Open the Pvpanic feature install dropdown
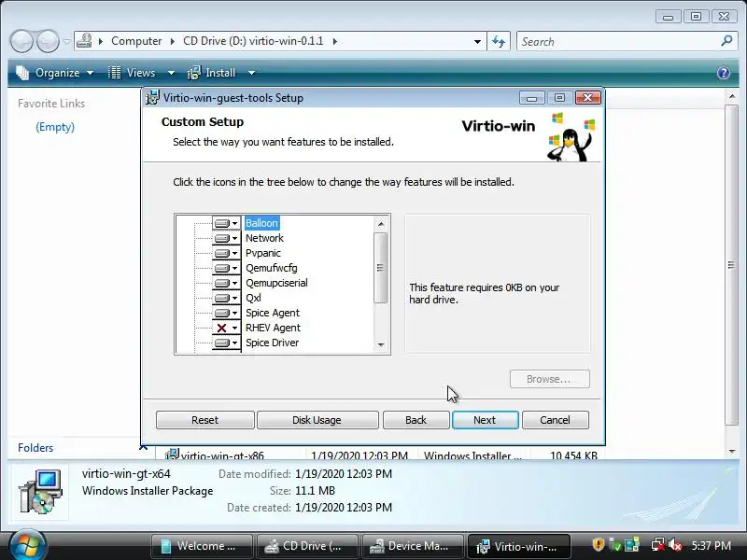Screen dimensions: 747x560 coord(226,253)
